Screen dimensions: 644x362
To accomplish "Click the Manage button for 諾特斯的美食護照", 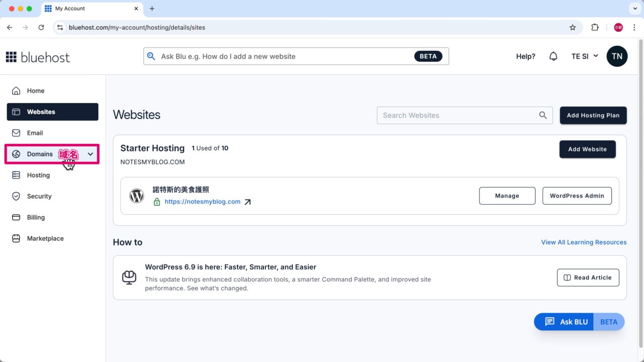I will coord(507,196).
